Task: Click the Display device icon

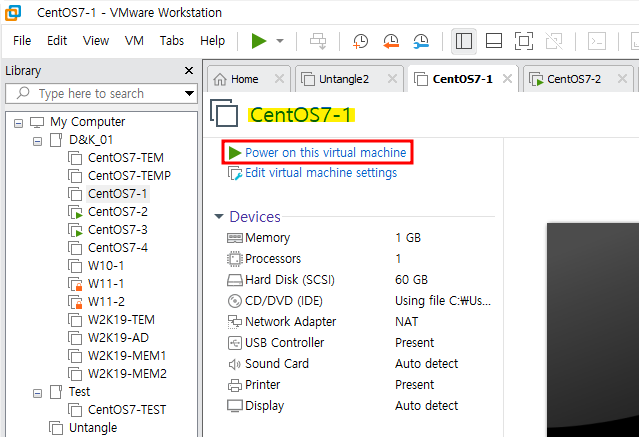Action: [x=235, y=406]
